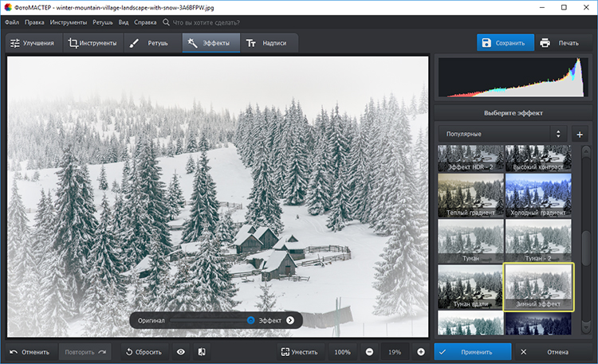
Task: Click the Печать printer button
Action: pos(558,43)
